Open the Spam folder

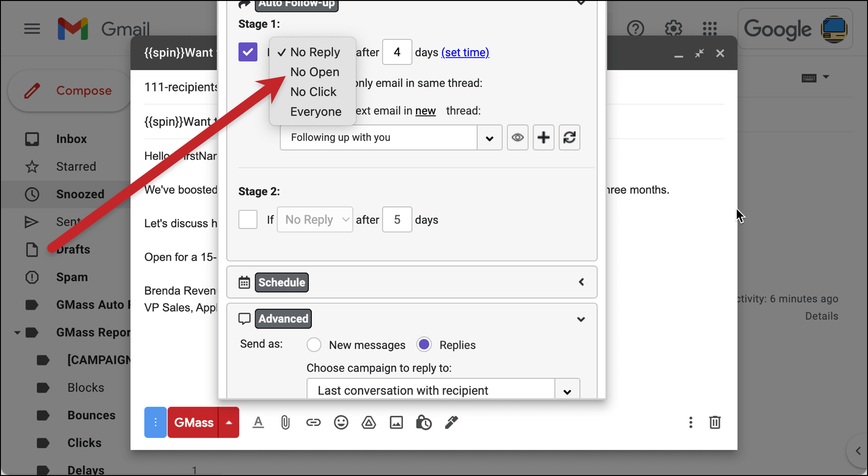pos(72,277)
